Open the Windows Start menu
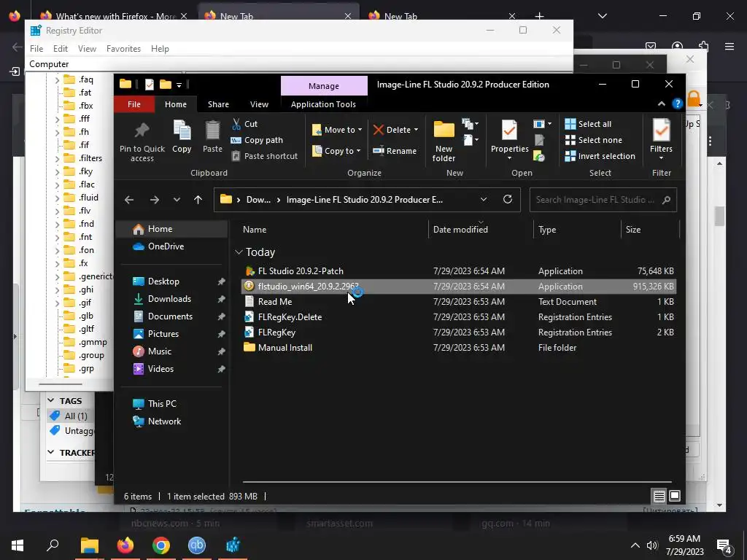 [x=18, y=545]
